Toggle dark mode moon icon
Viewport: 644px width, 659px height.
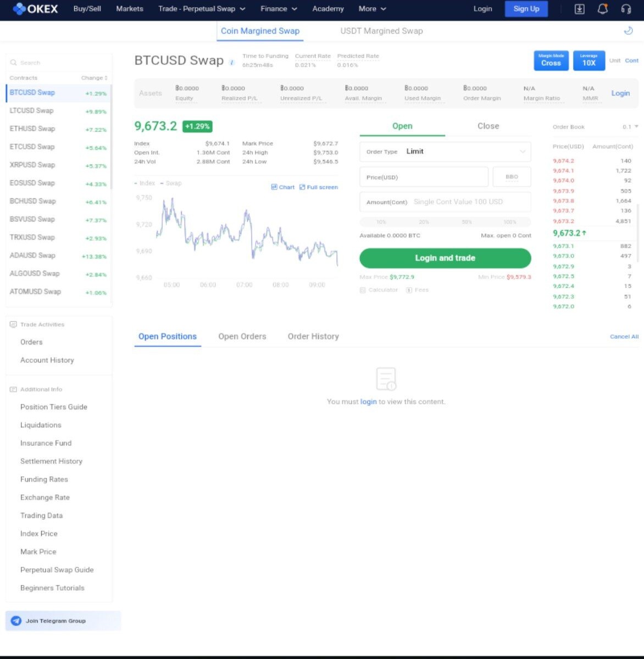(629, 31)
